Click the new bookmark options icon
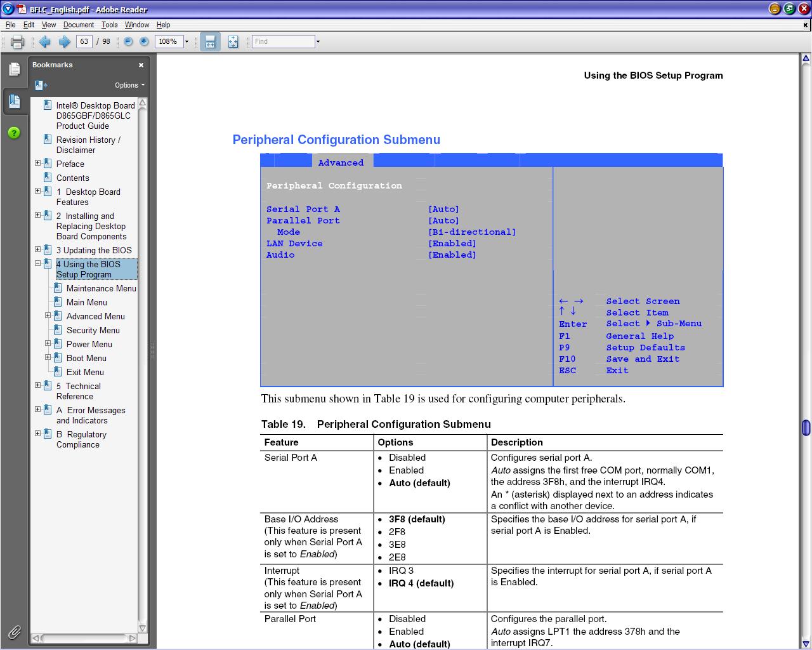Image resolution: width=812 pixels, height=650 pixels. pos(41,85)
